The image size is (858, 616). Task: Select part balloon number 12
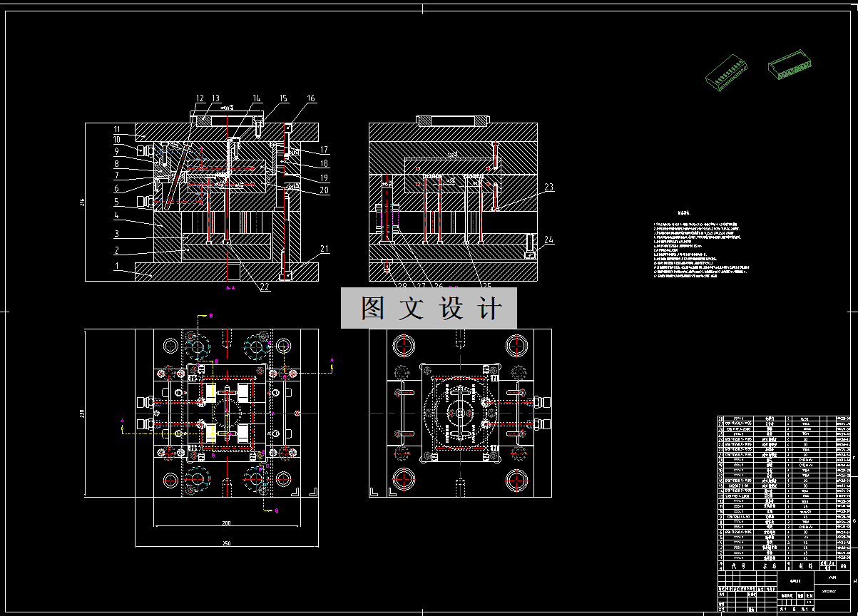click(200, 98)
